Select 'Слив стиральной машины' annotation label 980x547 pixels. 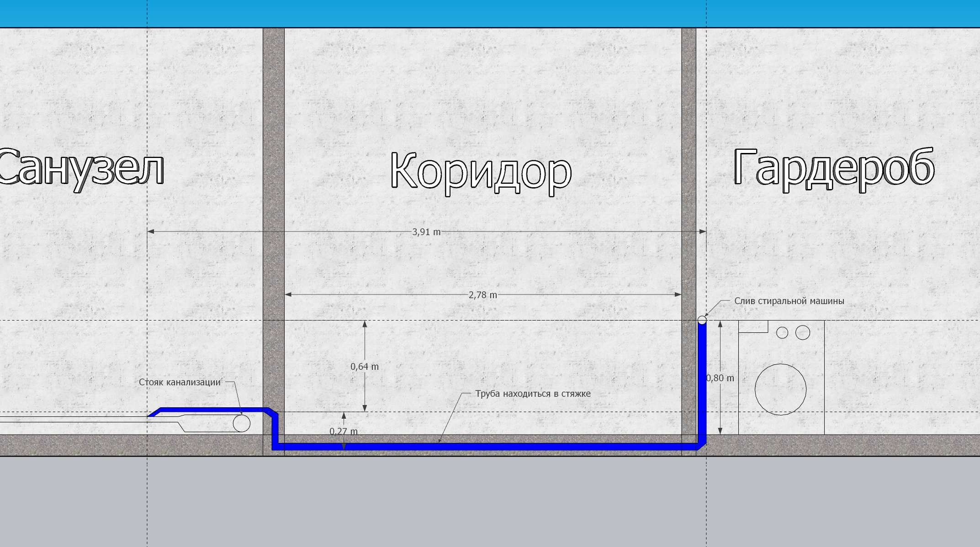pos(789,301)
